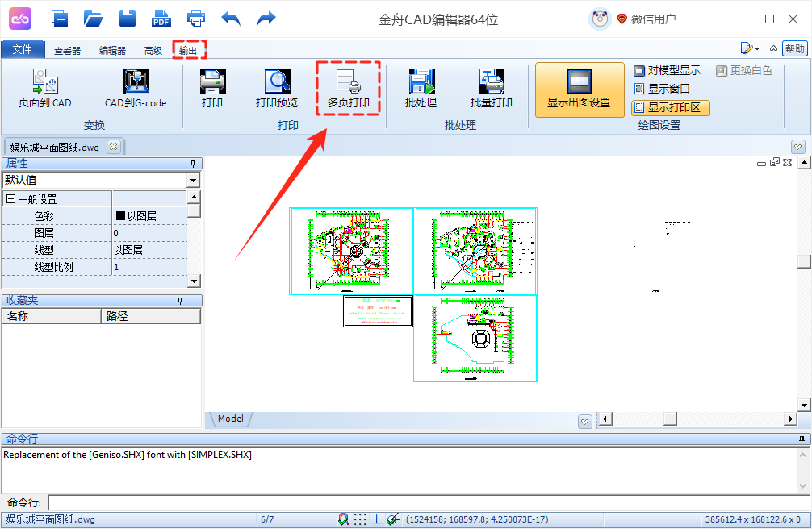This screenshot has height=529, width=812.
Task: Switch to the 查看器 ribbon tab
Action: (x=67, y=50)
